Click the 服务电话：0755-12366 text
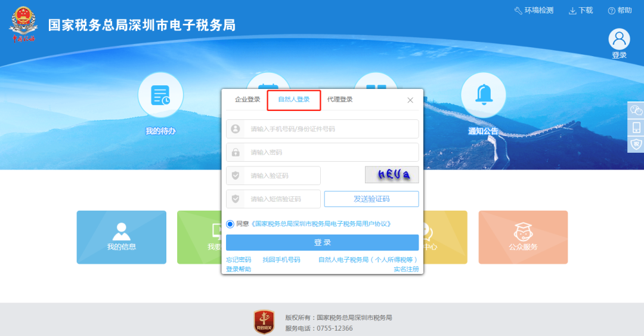The width and height of the screenshot is (644, 336). tap(319, 328)
